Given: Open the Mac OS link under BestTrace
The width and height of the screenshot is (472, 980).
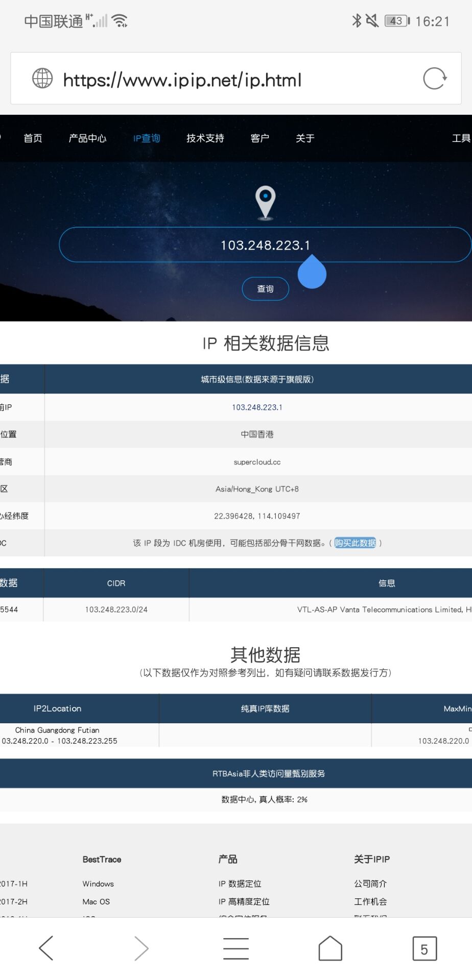Looking at the screenshot, I should [96, 901].
